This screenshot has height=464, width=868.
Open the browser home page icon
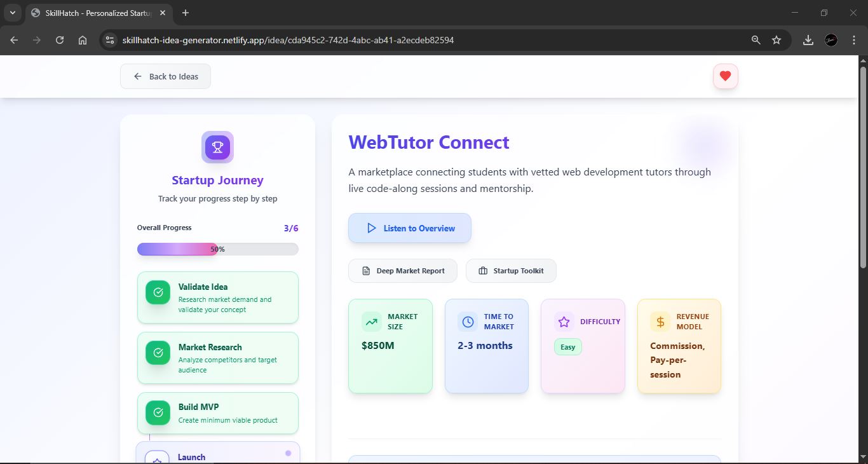tap(83, 40)
